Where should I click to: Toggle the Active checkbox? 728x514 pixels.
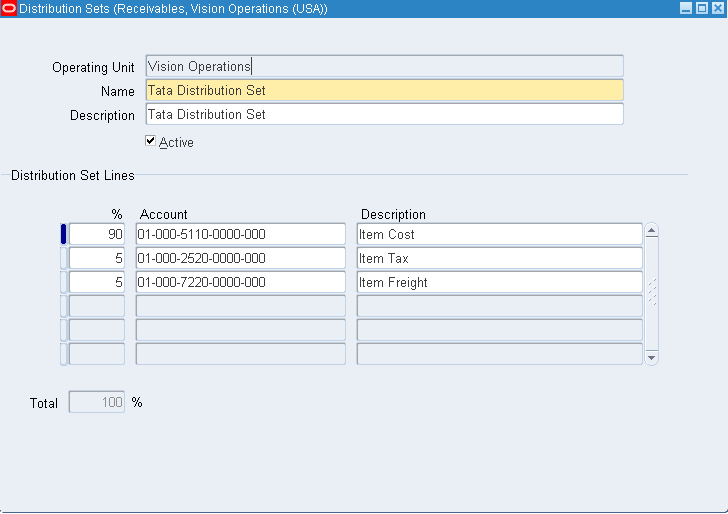pyautogui.click(x=151, y=142)
